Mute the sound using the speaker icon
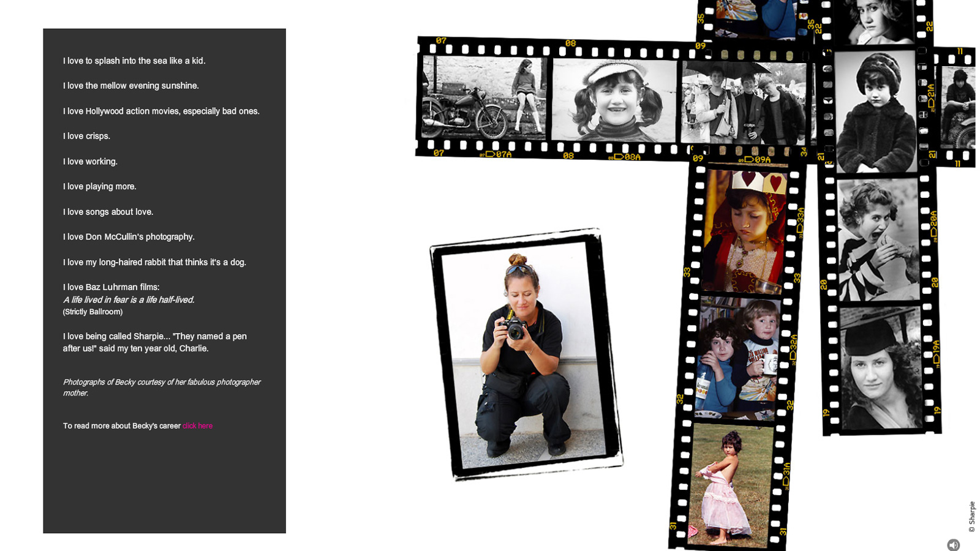The image size is (980, 551). tap(953, 544)
